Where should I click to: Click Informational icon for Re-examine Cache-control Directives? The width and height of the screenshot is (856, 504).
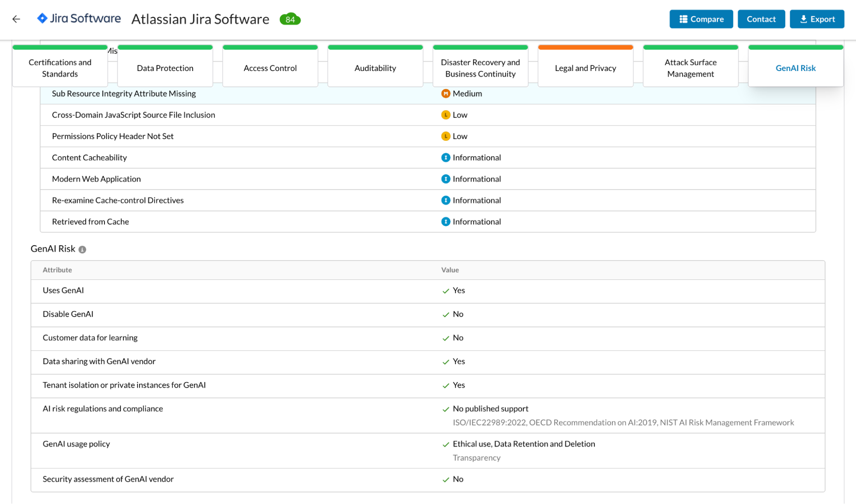tap(446, 201)
